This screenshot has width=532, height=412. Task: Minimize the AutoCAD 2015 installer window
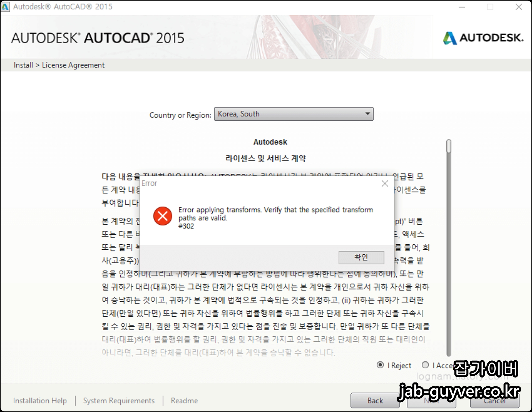click(462, 7)
